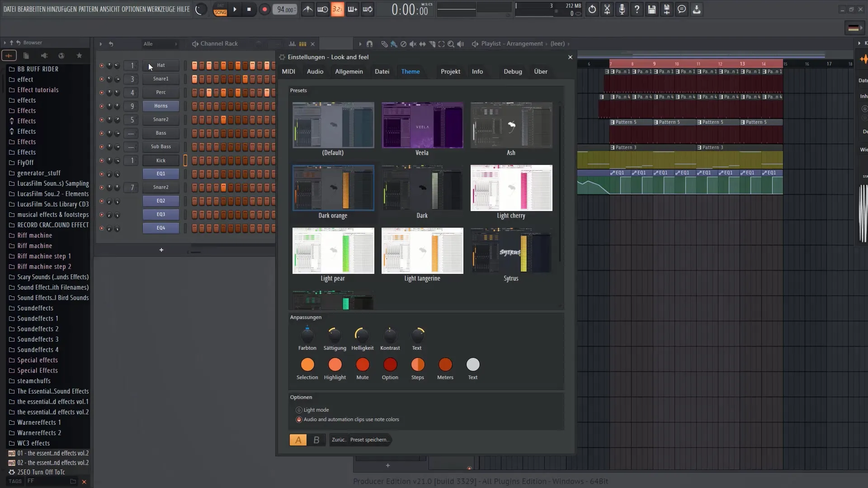Toggle the wait-for-input recording icon

pos(322,9)
